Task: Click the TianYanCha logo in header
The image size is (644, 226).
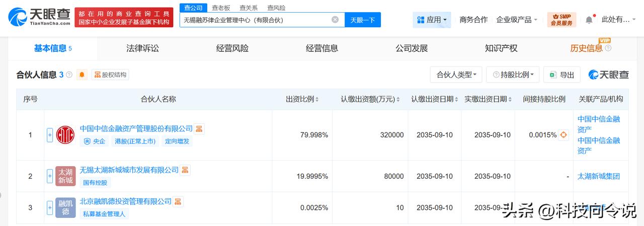Action: click(38, 18)
